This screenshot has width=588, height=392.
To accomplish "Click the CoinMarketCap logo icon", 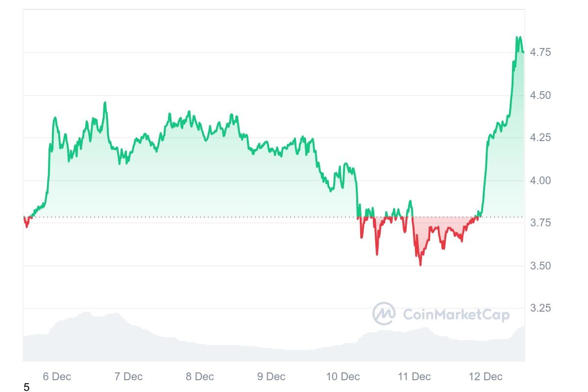I will pos(384,314).
